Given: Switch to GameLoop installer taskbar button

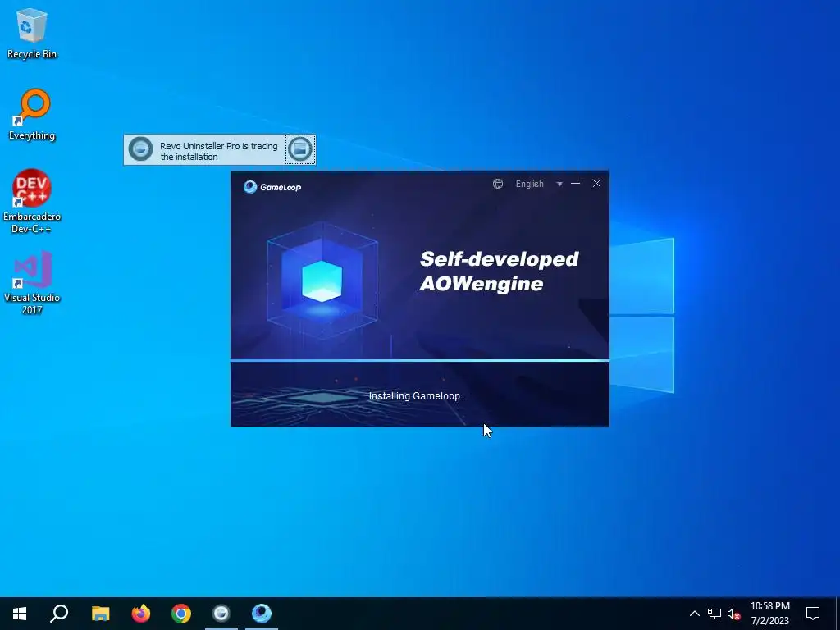Looking at the screenshot, I should coord(262,614).
